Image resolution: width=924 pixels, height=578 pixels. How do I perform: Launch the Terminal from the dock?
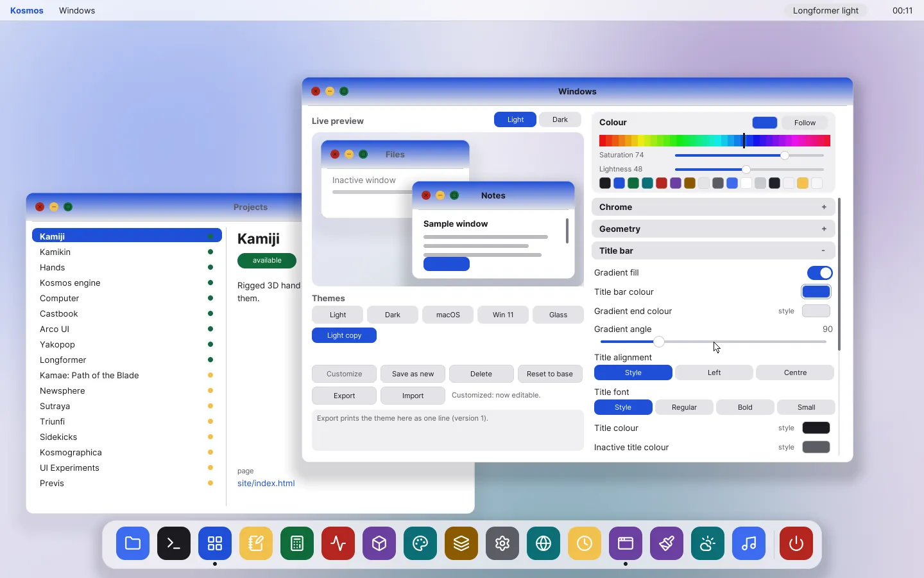174,543
